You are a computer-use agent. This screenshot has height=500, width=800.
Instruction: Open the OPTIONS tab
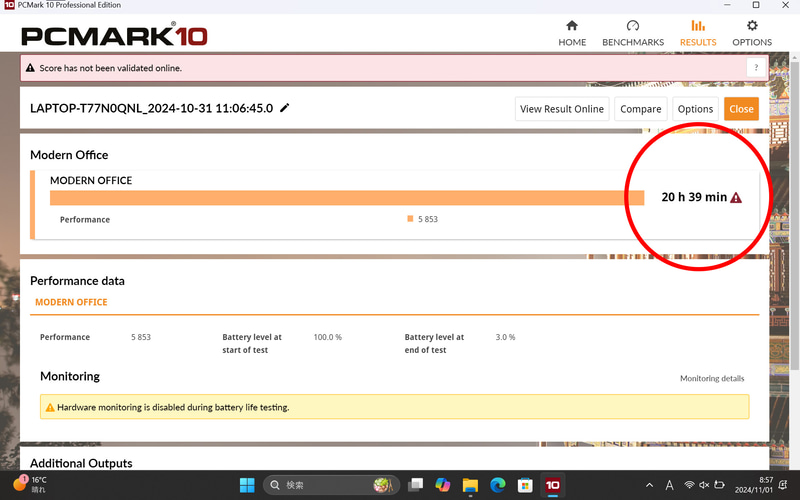752,34
